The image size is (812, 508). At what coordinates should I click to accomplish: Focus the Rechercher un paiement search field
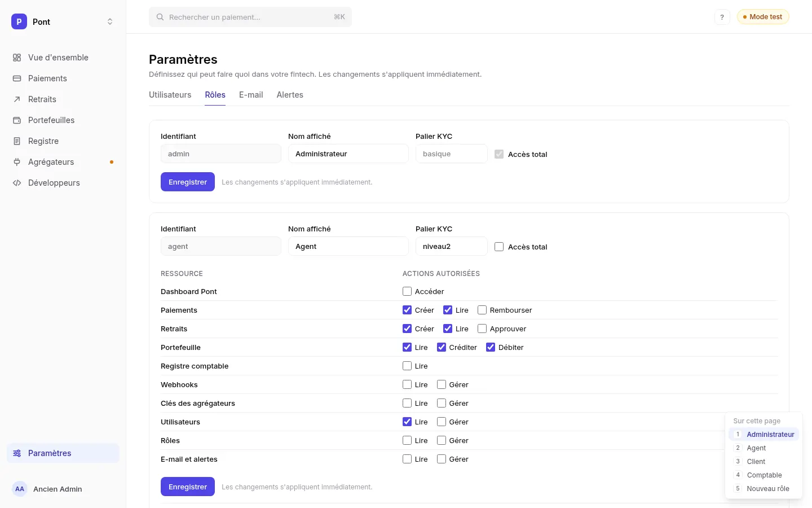pos(250,17)
